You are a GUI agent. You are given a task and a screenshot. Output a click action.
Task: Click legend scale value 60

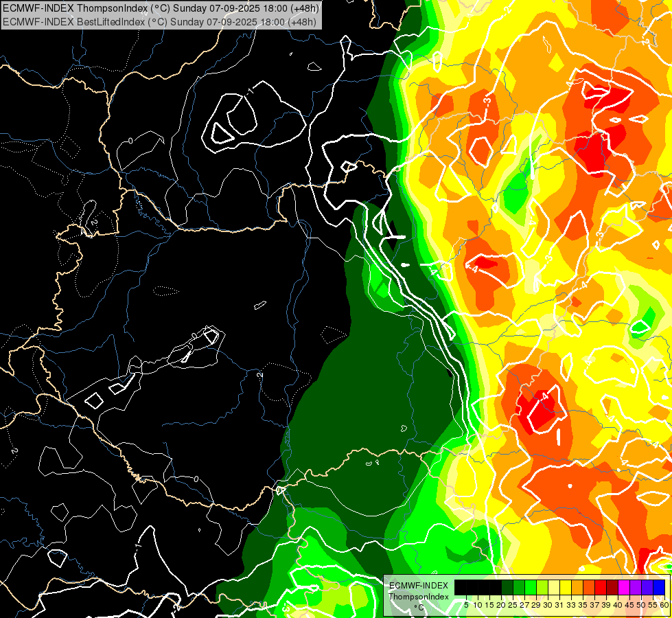click(x=664, y=605)
